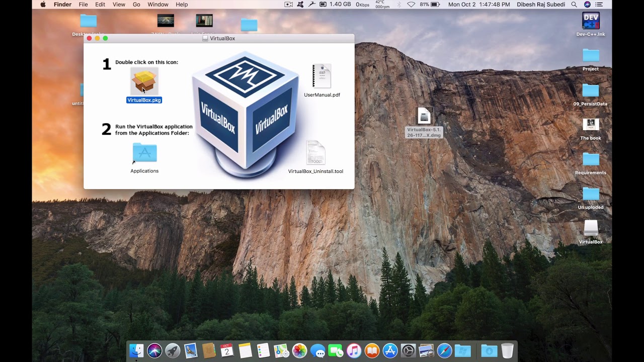This screenshot has width=644, height=362.
Task: Open the UserManual.pdf file icon
Action: [x=321, y=77]
